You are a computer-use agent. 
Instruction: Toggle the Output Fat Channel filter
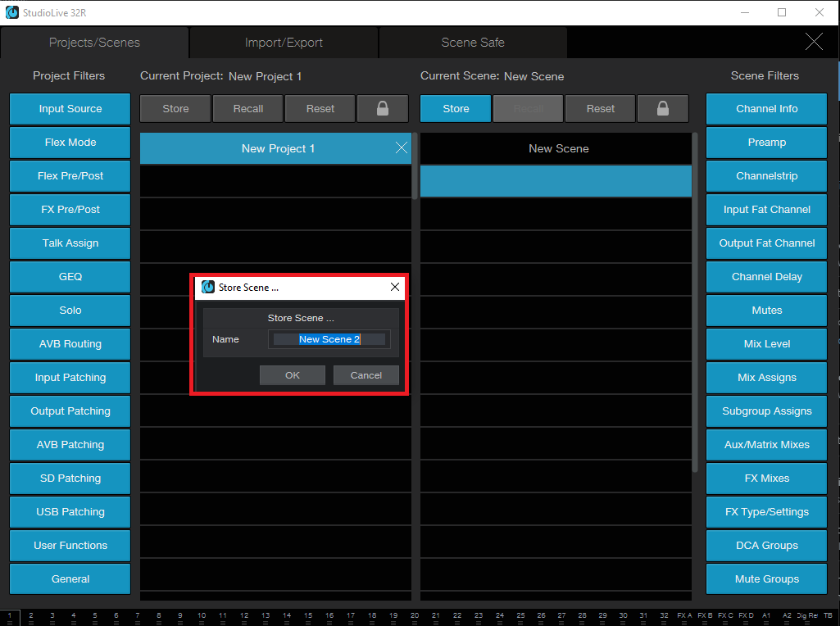[x=766, y=243]
